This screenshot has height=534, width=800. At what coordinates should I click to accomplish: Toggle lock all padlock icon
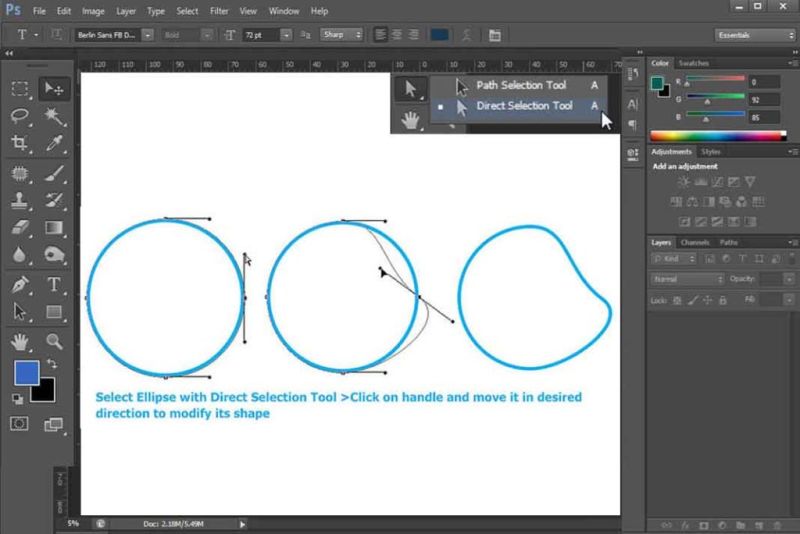point(723,300)
